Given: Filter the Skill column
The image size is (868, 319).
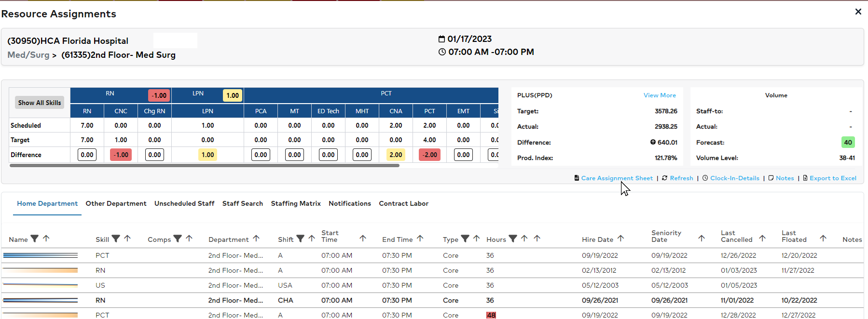Looking at the screenshot, I should [x=116, y=239].
